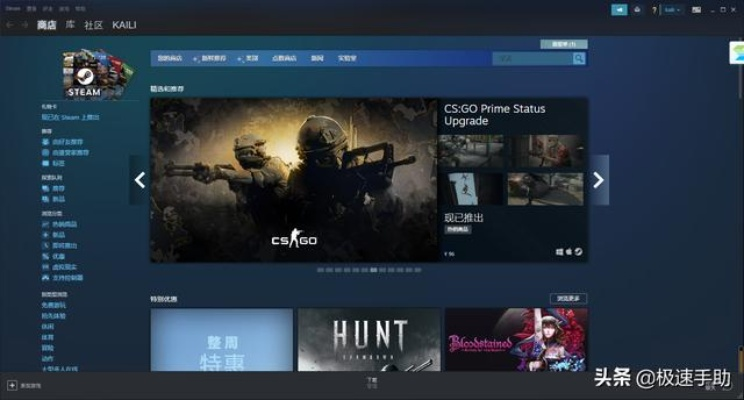Click the magnifier search button
Image resolution: width=744 pixels, height=400 pixels.
coord(579,58)
